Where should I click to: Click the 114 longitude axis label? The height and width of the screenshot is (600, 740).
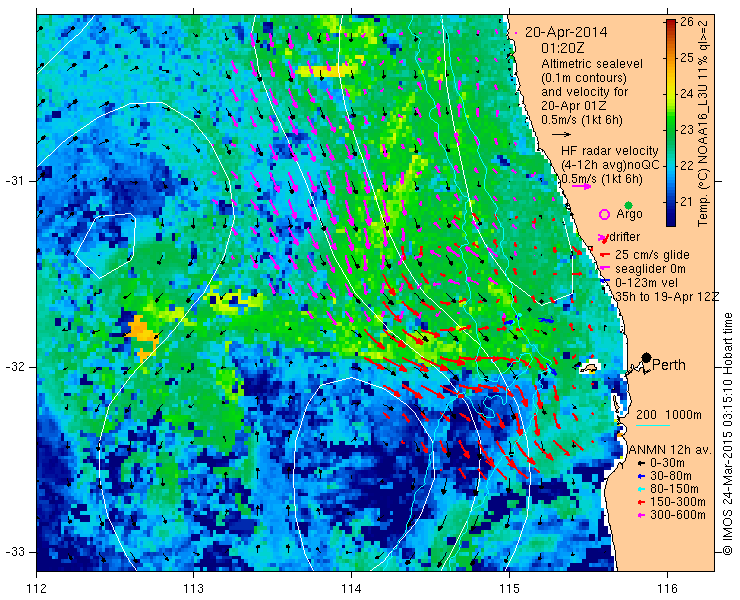351,589
